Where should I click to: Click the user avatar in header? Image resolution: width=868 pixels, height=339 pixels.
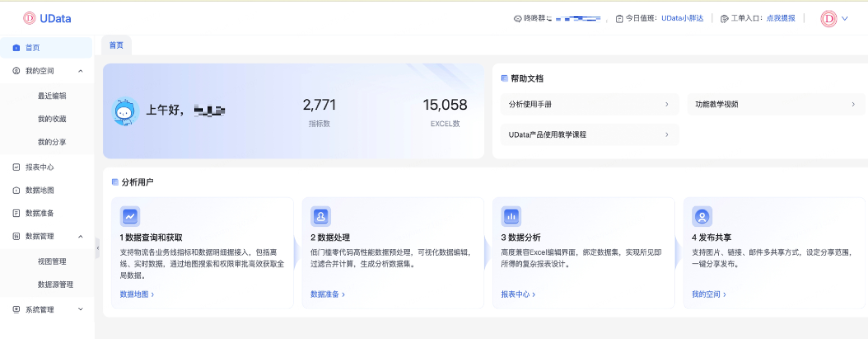point(828,19)
